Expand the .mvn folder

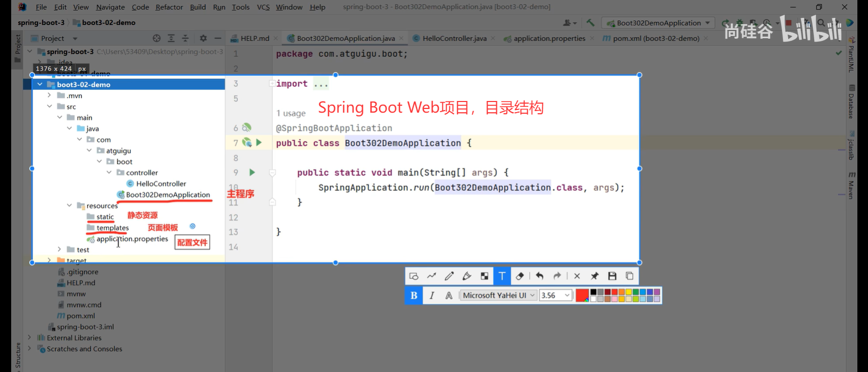pyautogui.click(x=49, y=96)
